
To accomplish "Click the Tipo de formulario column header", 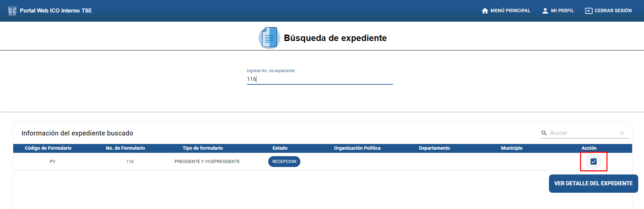I will [x=203, y=148].
